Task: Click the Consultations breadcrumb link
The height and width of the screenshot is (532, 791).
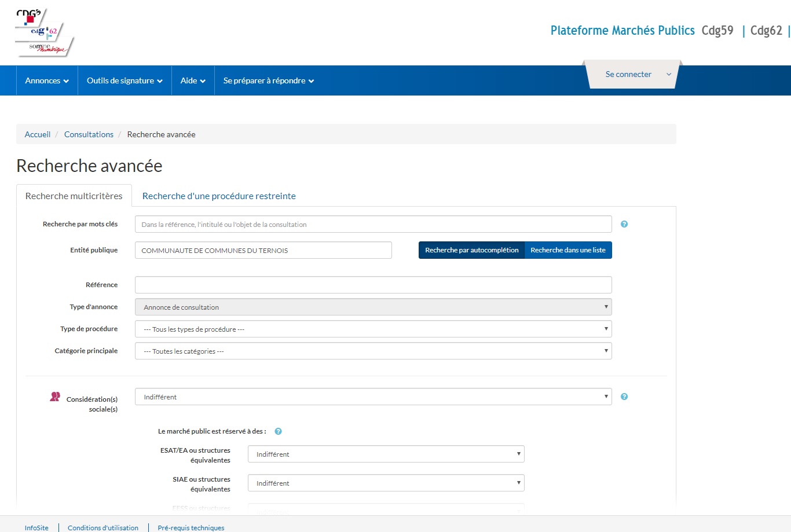Action: [x=89, y=134]
